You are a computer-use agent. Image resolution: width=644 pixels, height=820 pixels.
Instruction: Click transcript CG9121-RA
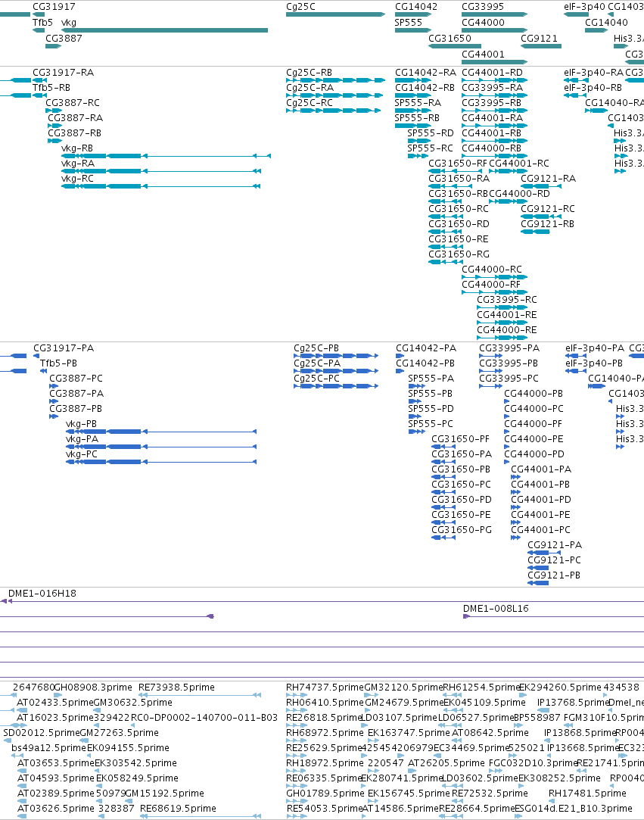click(549, 179)
